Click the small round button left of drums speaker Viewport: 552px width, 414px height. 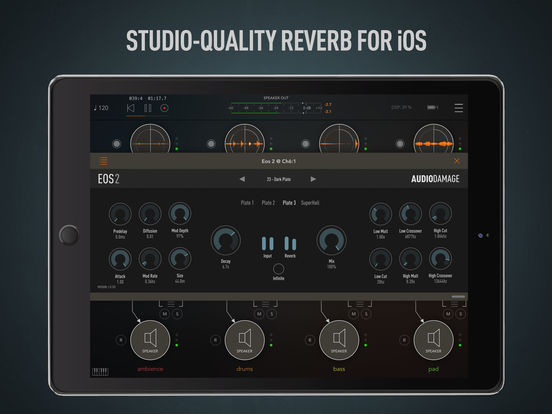215,340
